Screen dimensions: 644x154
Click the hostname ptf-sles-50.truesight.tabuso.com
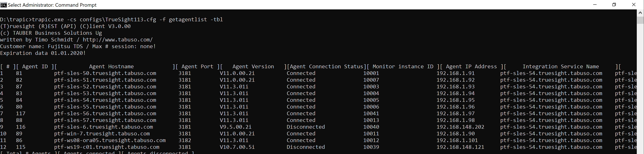coord(105,73)
